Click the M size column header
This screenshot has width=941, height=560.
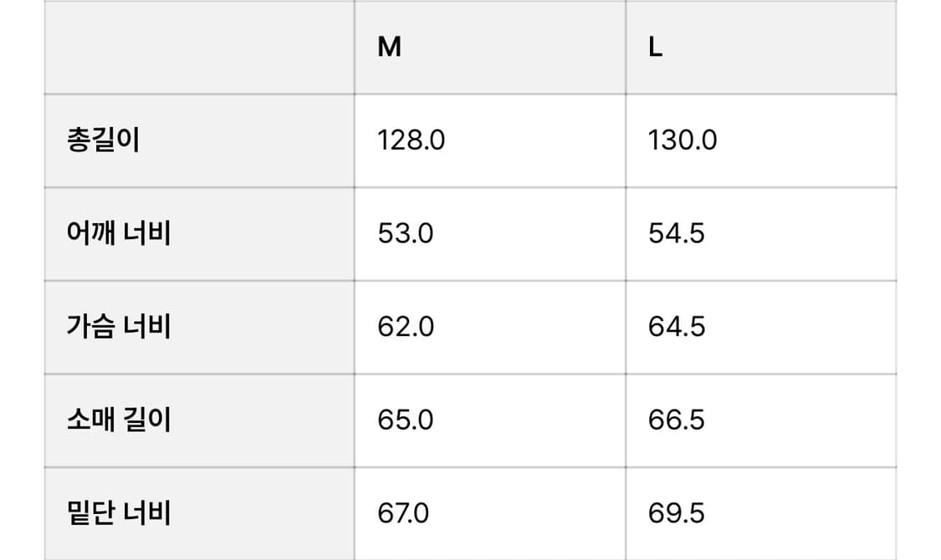pyautogui.click(x=390, y=48)
